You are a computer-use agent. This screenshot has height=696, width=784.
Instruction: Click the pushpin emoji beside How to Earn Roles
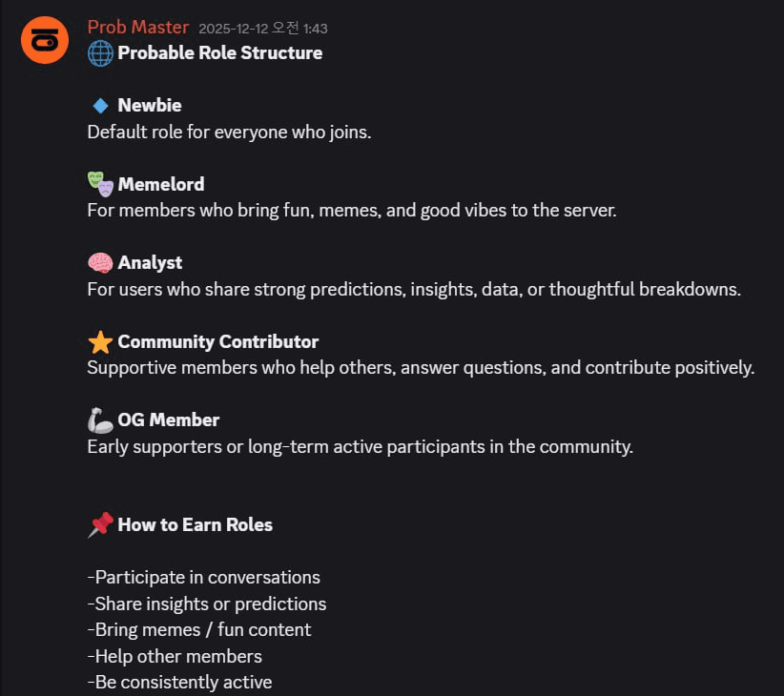[100, 525]
